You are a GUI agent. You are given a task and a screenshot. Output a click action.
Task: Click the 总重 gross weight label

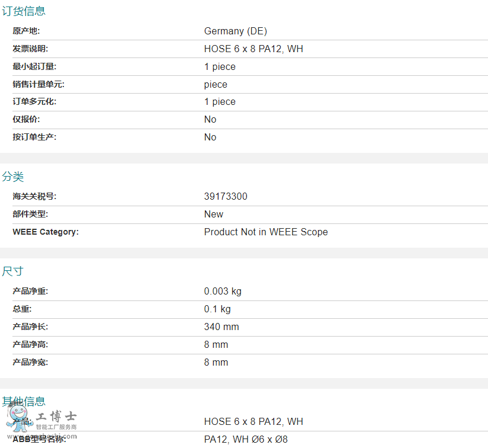click(x=22, y=309)
